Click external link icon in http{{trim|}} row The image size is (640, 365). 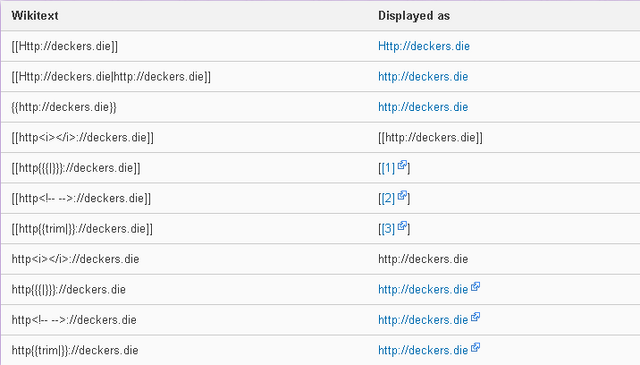point(475,347)
